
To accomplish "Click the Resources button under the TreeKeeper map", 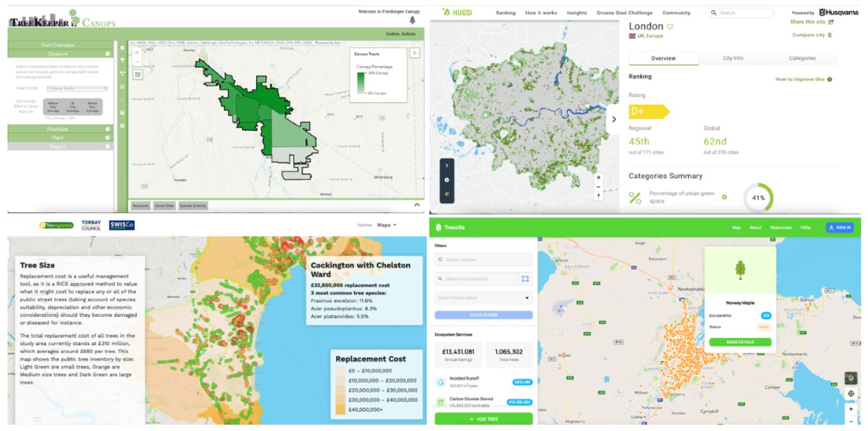I will coord(139,206).
